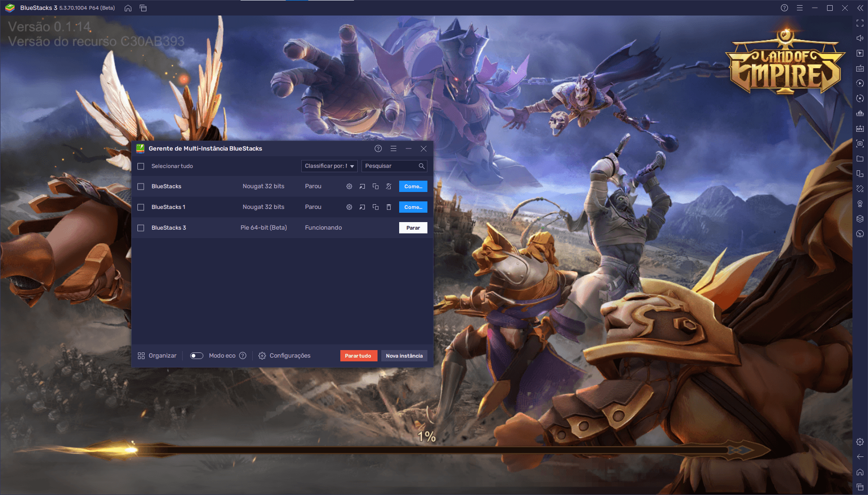The width and height of the screenshot is (868, 495).
Task: Toggle the Modo eco switch
Action: point(196,356)
